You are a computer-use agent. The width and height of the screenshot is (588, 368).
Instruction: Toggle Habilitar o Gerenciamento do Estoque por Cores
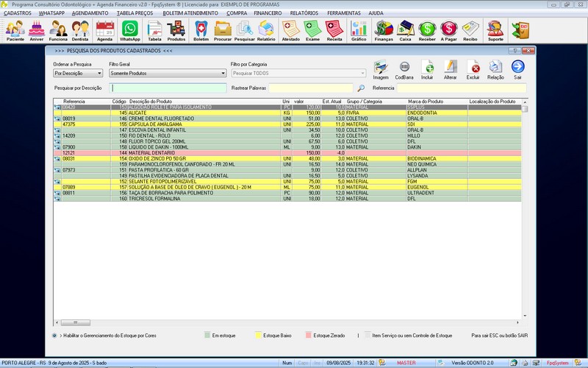(x=56, y=335)
